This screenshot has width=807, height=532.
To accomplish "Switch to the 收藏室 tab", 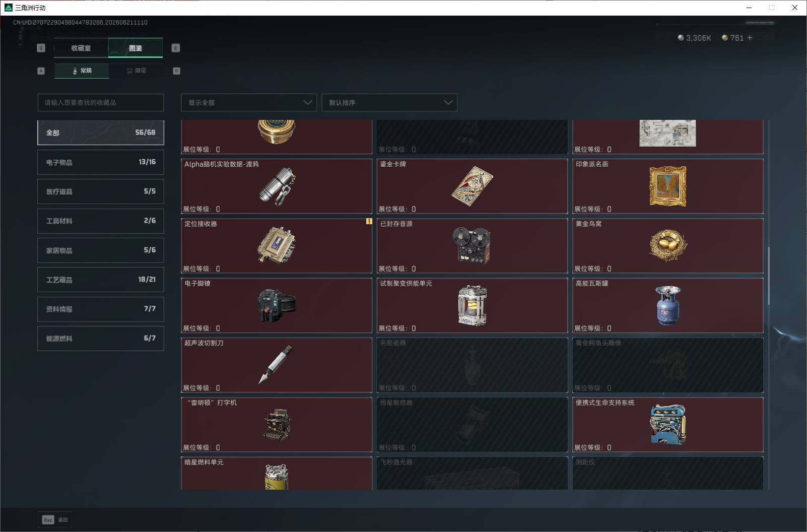I will tap(81, 48).
